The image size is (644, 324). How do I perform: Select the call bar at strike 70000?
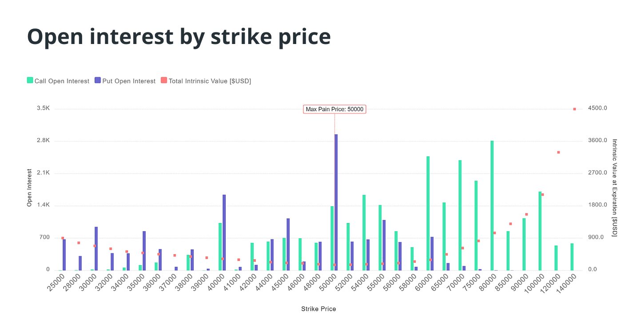tap(460, 215)
